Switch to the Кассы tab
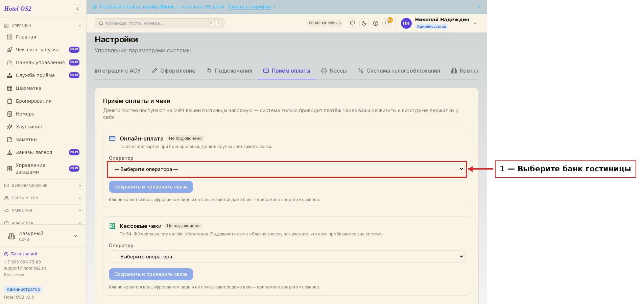The image size is (644, 304). coord(334,71)
